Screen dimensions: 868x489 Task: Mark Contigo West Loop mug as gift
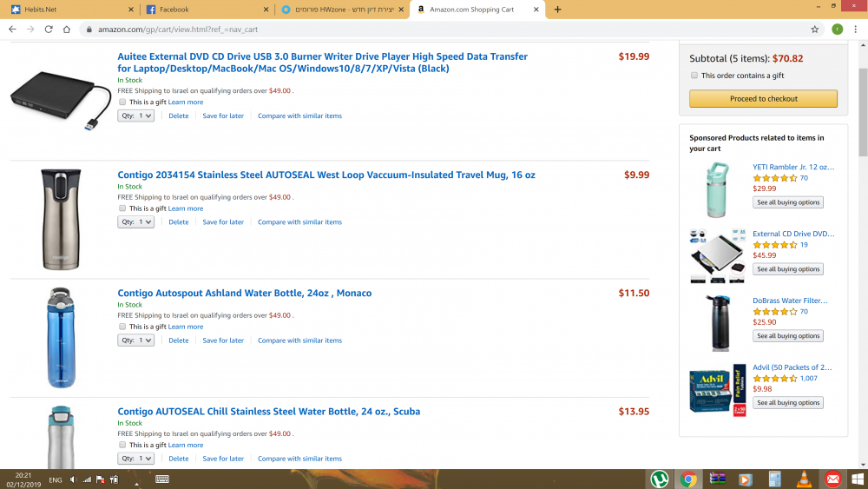122,208
